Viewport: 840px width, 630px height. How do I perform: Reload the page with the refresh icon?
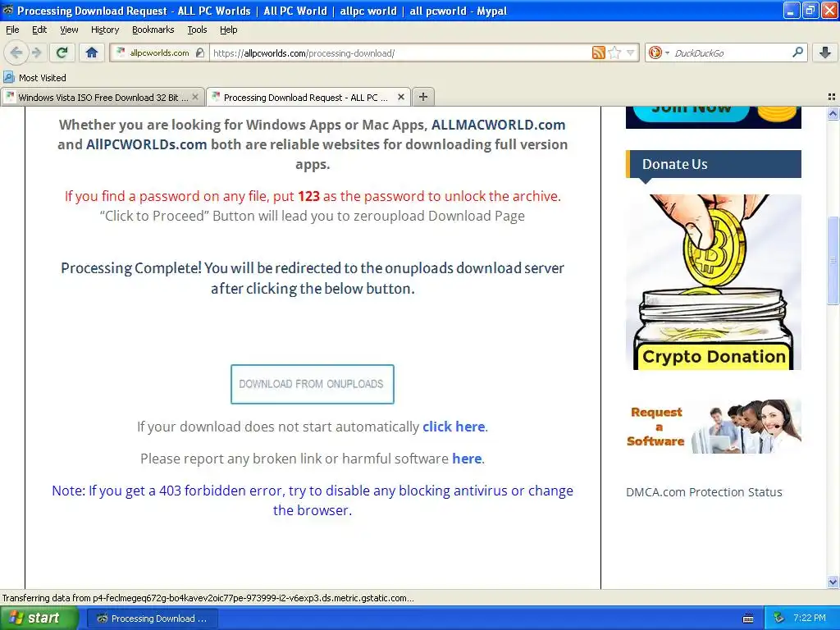tap(62, 52)
